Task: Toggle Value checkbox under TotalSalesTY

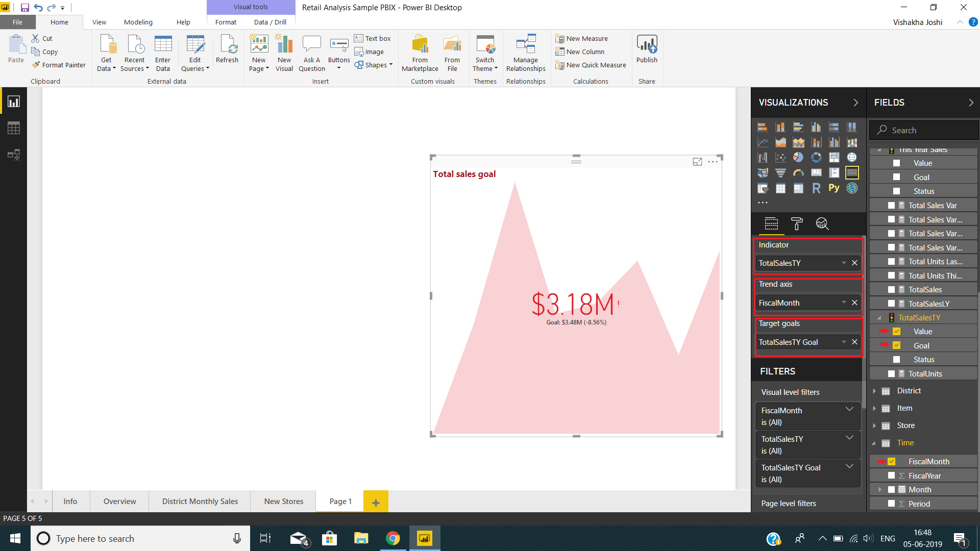Action: pos(896,331)
